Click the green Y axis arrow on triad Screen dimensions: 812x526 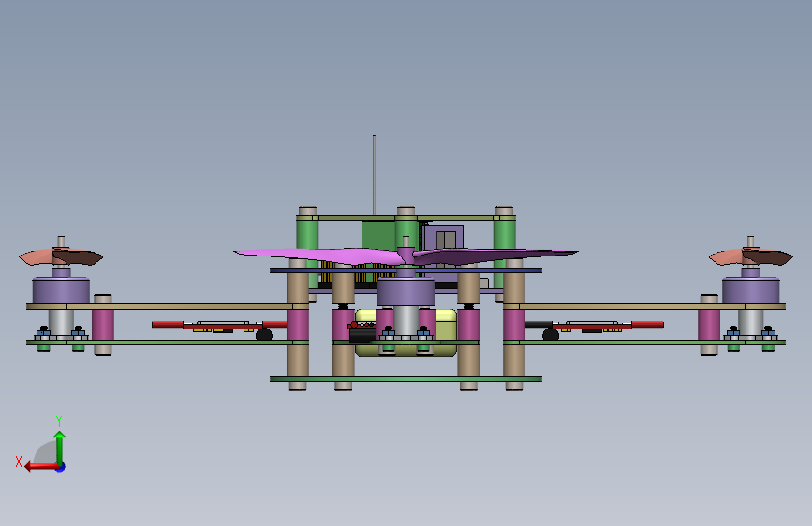[x=60, y=448]
